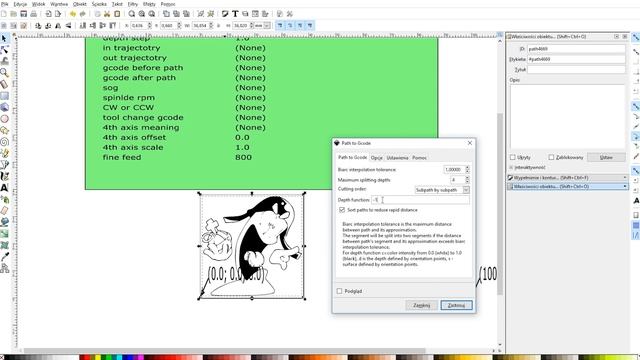Click the Undo yellow arrow icon
640x360 pixels.
73,14
